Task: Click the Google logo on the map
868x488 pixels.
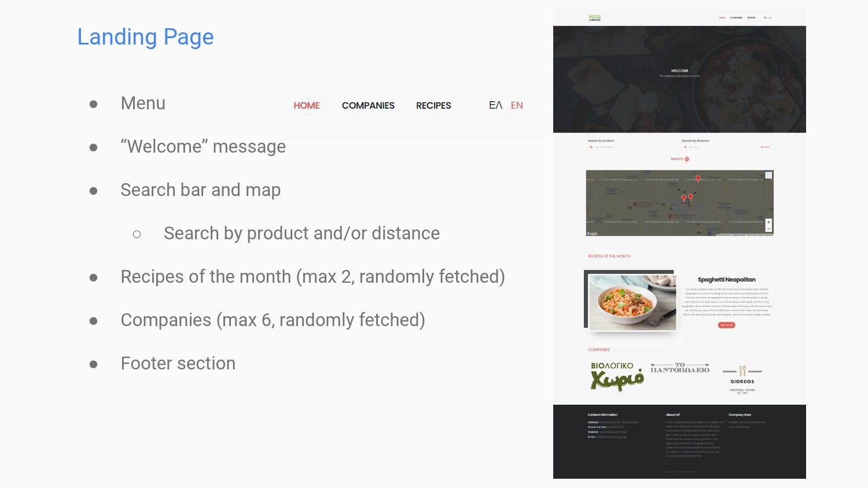Action: tap(592, 234)
